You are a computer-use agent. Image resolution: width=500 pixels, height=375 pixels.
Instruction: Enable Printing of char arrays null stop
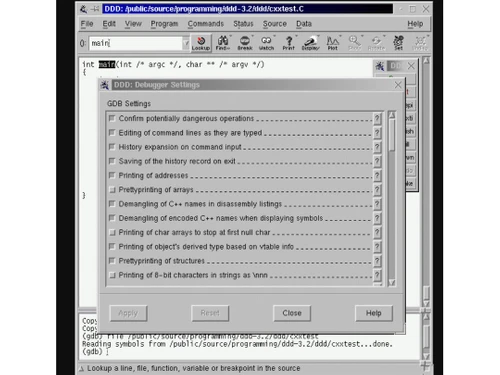(112, 232)
